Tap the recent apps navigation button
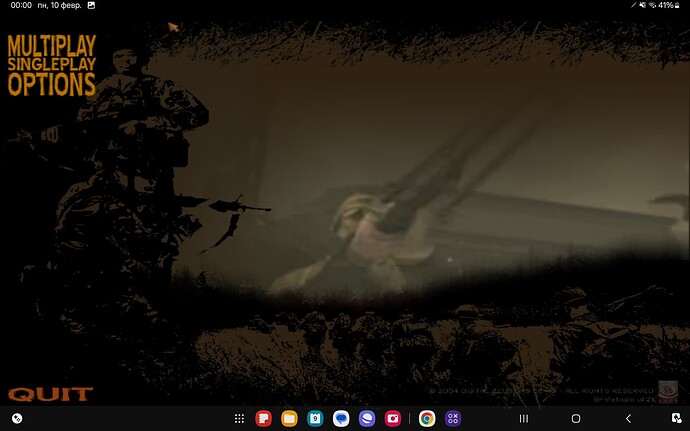 pos(523,418)
